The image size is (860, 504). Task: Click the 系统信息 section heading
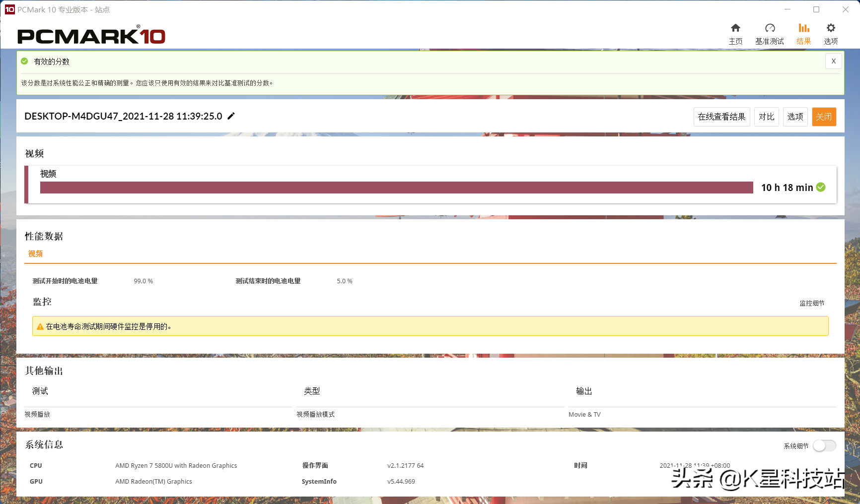(44, 444)
